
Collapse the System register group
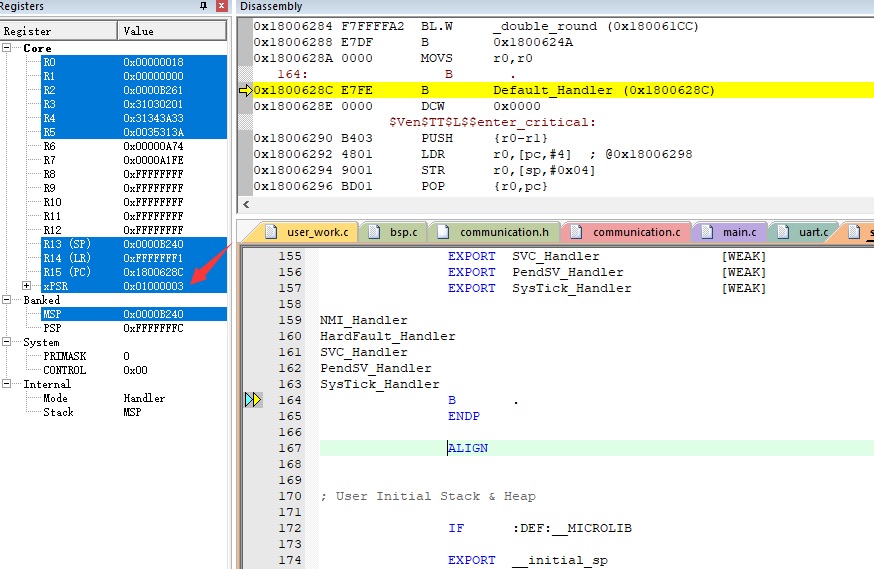point(8,342)
